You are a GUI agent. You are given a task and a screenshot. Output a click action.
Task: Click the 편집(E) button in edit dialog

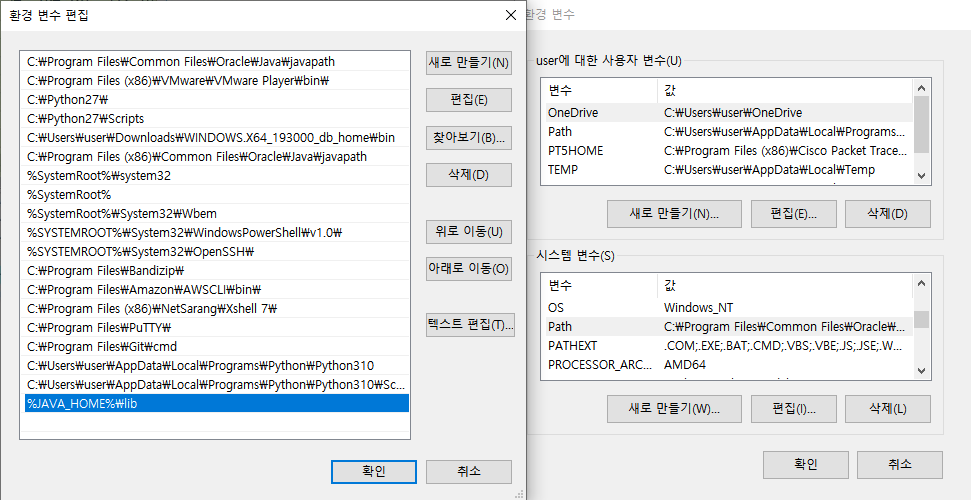tap(469, 100)
